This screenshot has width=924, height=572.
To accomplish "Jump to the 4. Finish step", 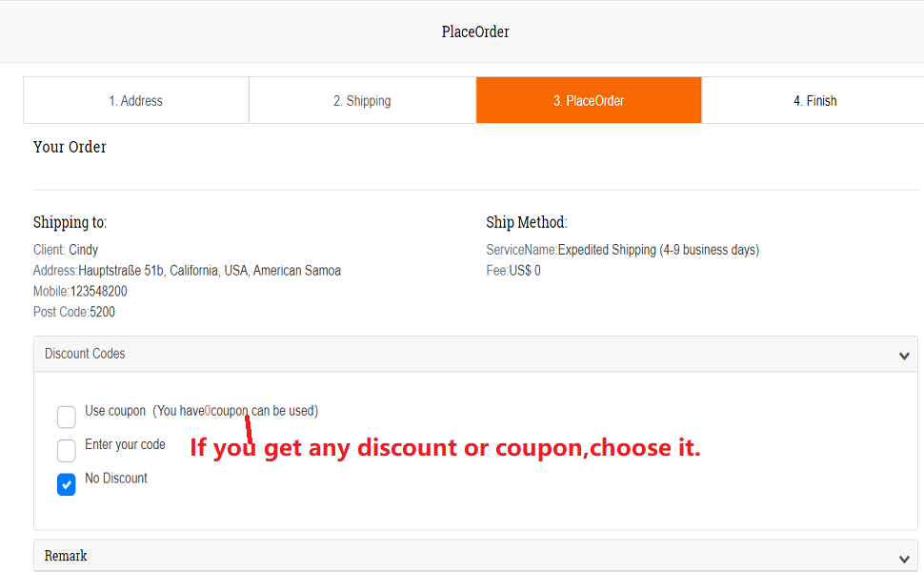I will click(814, 101).
